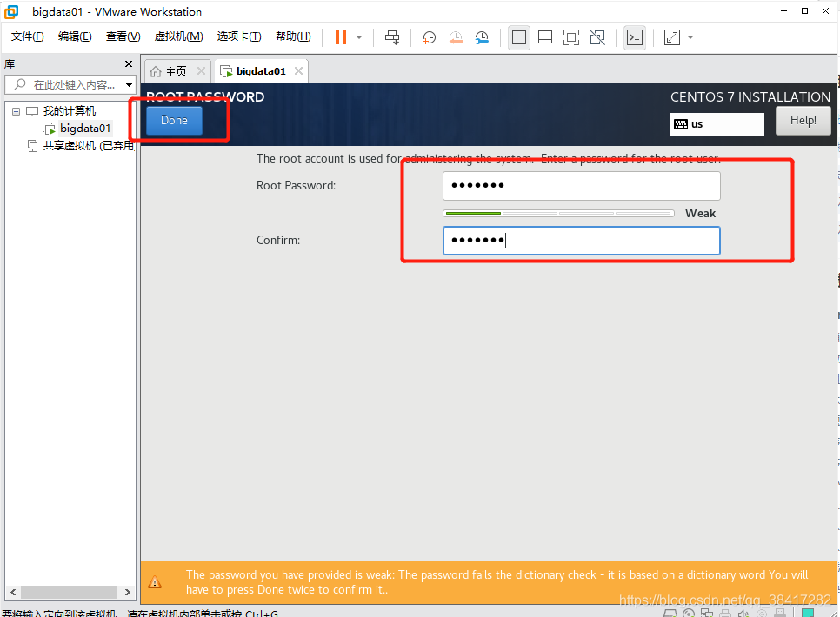Select bigdata01 in the library tree

(x=85, y=129)
